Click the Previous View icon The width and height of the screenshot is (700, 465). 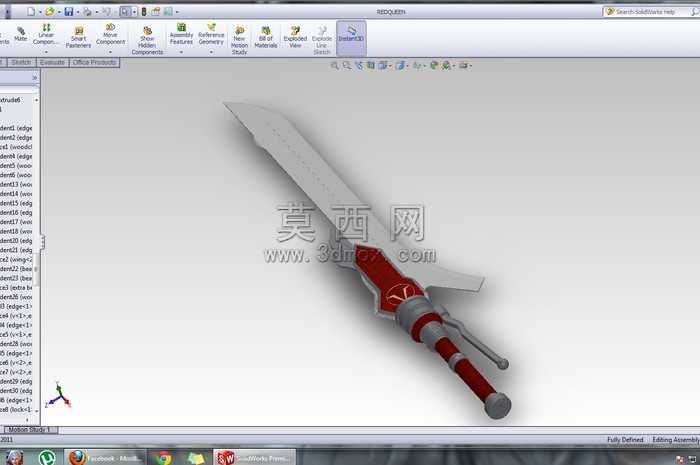pos(358,66)
